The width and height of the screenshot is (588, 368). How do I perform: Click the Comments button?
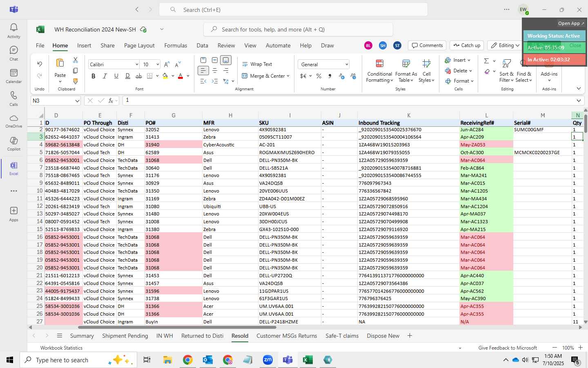(427, 45)
